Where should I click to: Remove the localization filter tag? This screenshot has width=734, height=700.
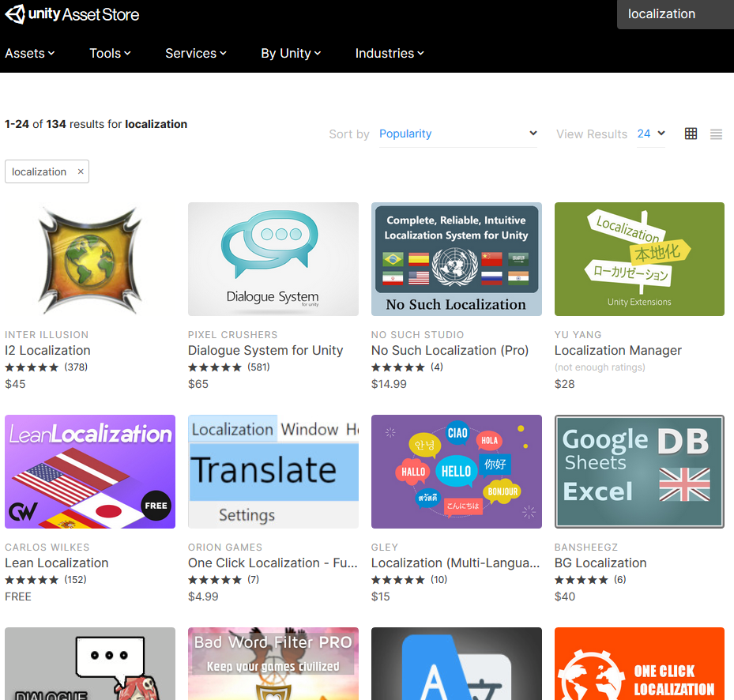(x=80, y=171)
